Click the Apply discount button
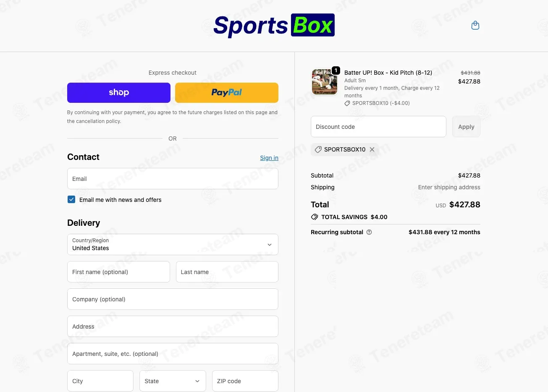 (466, 127)
